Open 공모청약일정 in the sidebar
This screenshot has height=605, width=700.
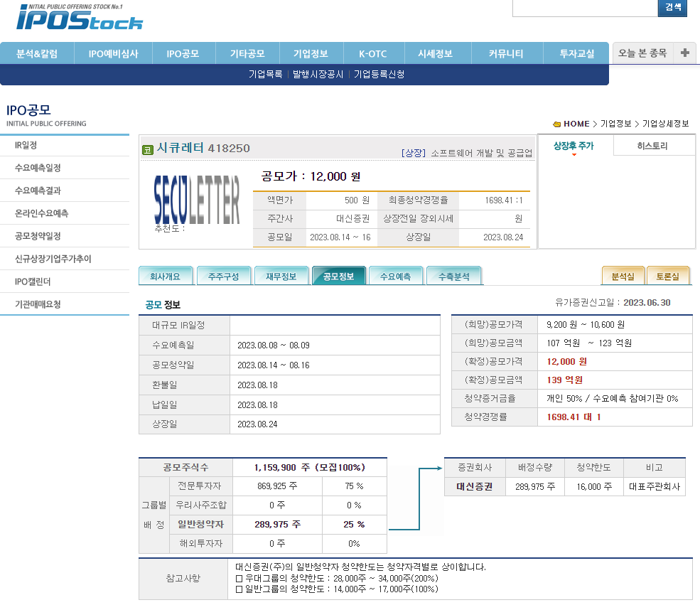38,236
